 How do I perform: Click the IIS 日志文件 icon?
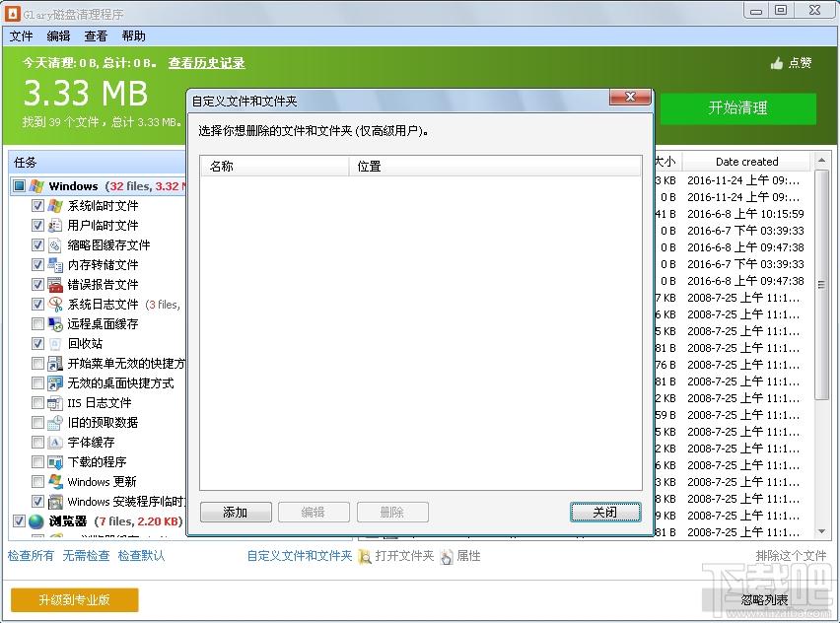tap(55, 403)
